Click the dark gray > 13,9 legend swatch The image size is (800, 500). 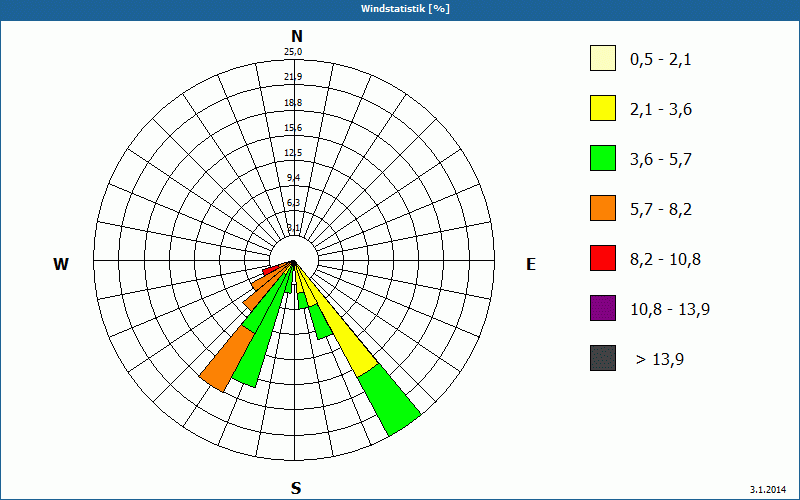coord(603,358)
